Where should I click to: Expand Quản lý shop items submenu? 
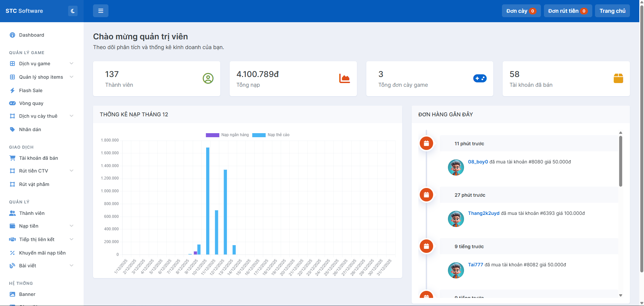point(41,77)
